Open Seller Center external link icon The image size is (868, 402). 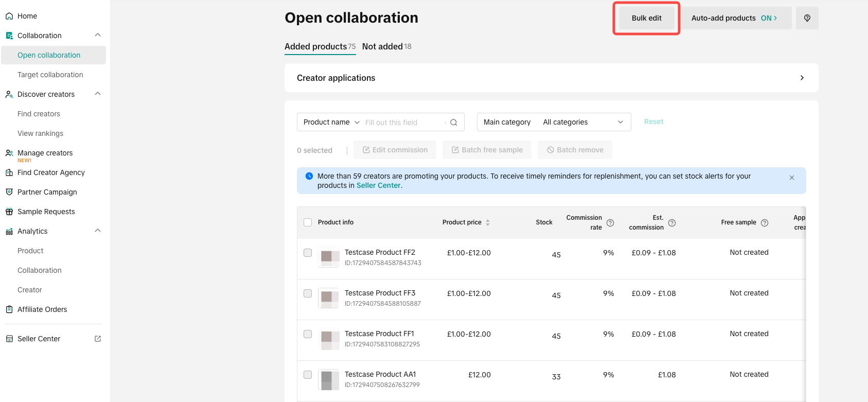click(98, 339)
